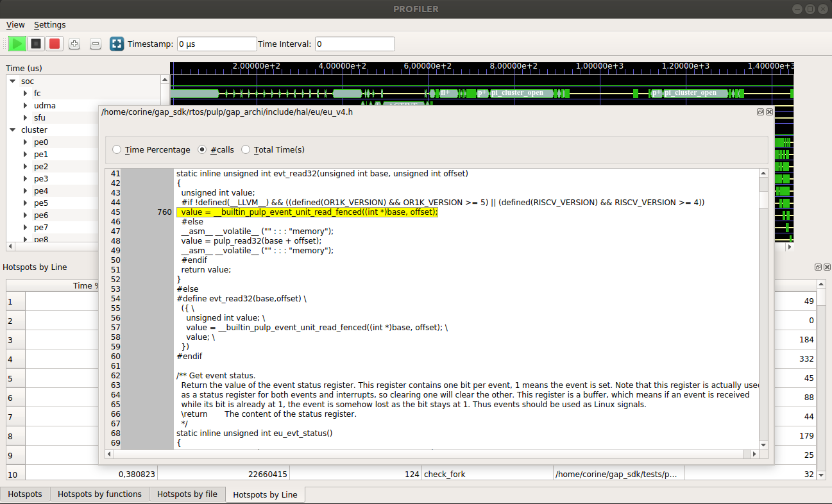
Task: Start profiling with the green play button
Action: (17, 44)
